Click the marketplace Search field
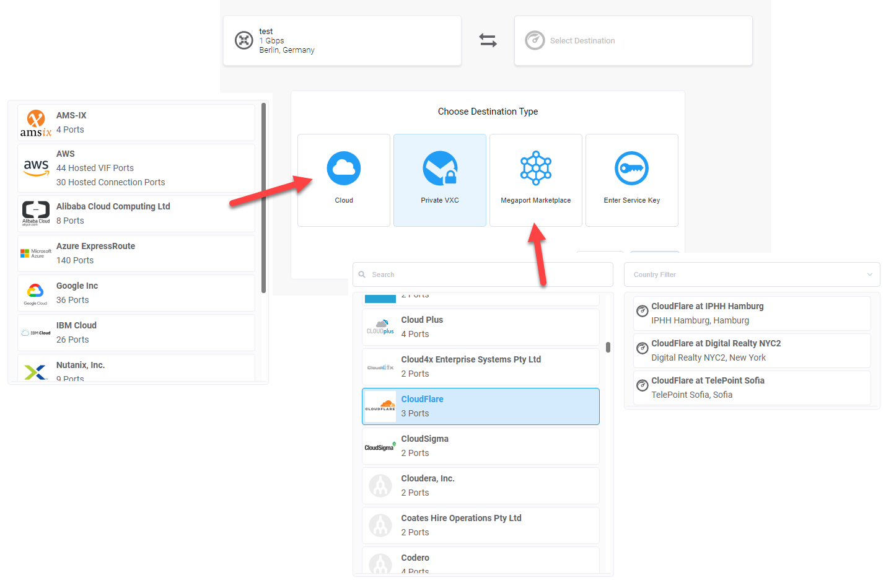Image resolution: width=886 pixels, height=588 pixels. pos(483,274)
